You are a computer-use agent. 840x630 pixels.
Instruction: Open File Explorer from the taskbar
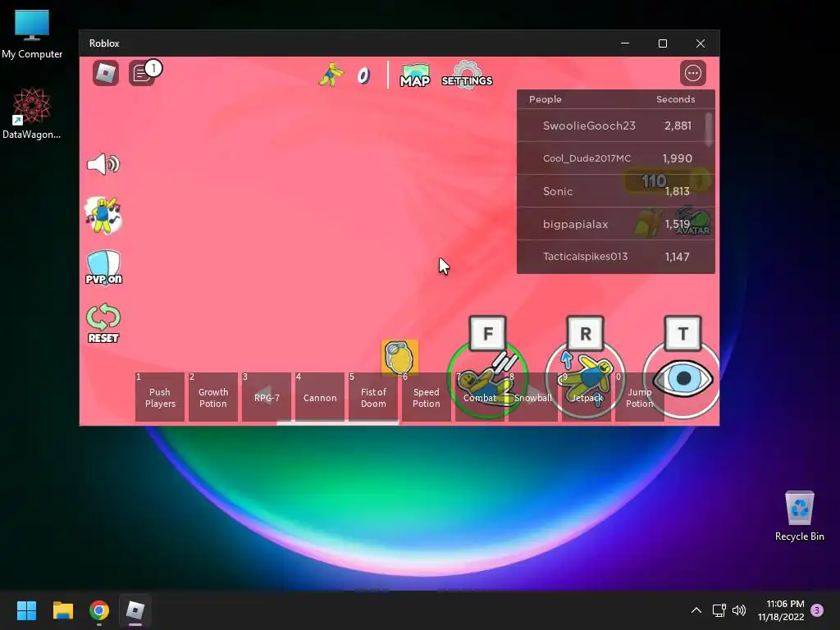point(62,610)
